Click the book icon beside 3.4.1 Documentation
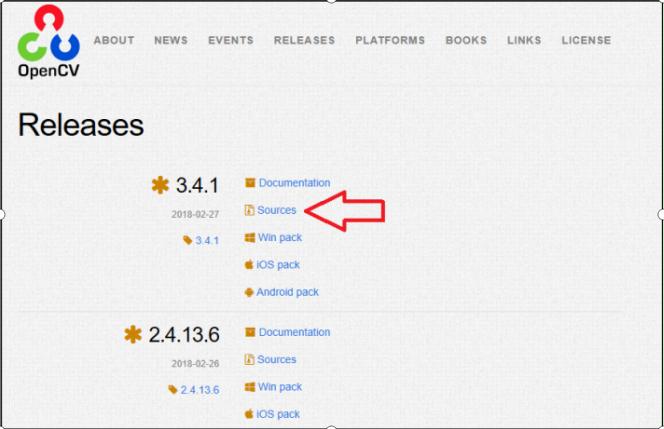Viewport: 664px width, 429px height. click(250, 183)
